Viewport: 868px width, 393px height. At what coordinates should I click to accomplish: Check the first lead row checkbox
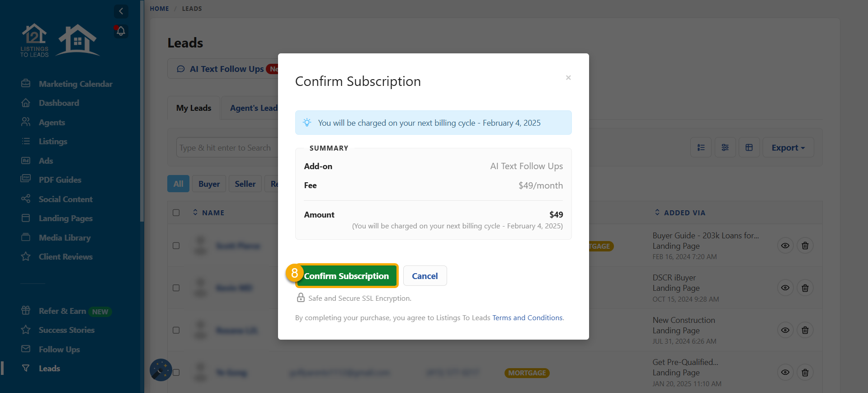(176, 246)
